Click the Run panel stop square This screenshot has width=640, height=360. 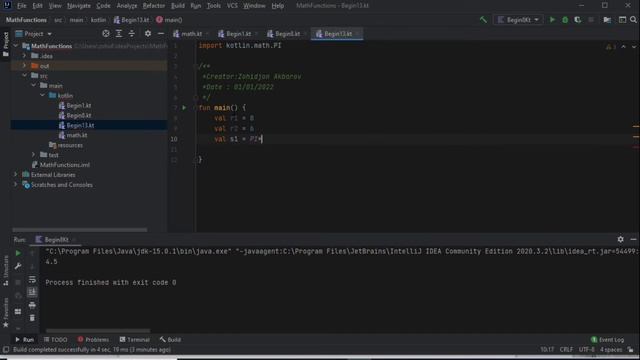[18, 282]
